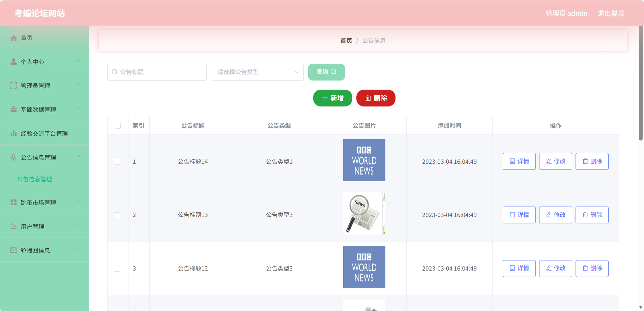
Task: Click the sliders icon beside 用户管理
Action: click(13, 226)
